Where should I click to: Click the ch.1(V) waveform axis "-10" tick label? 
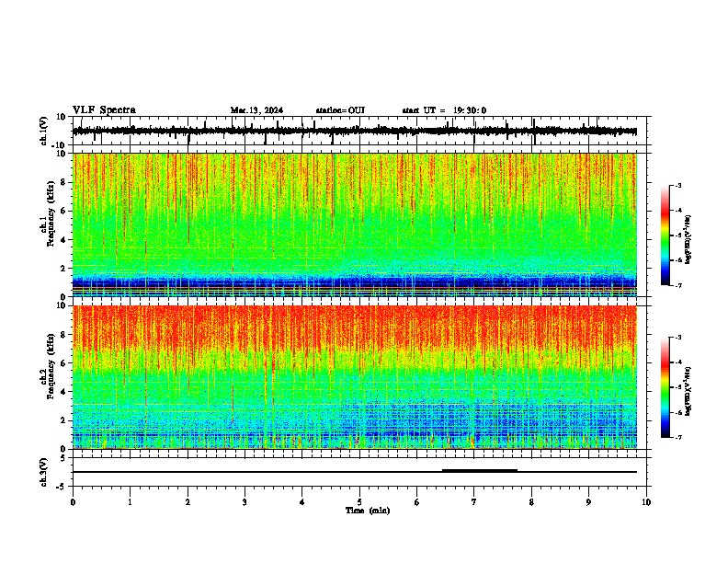point(60,145)
